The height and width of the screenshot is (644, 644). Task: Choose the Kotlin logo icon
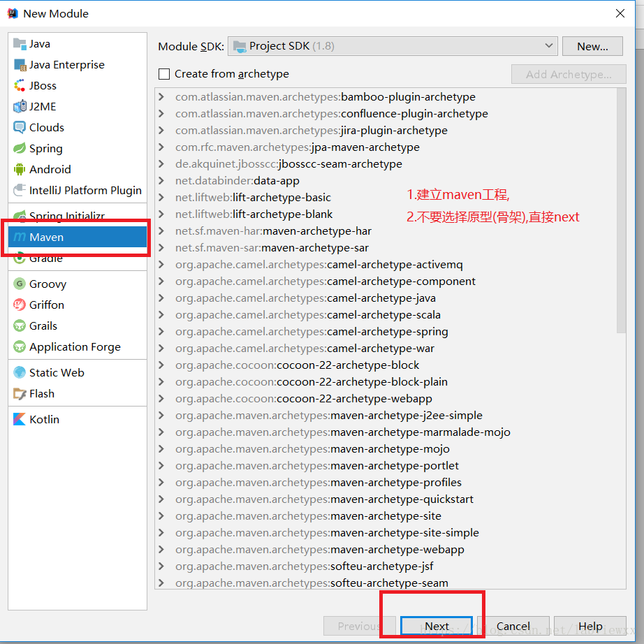click(x=20, y=419)
